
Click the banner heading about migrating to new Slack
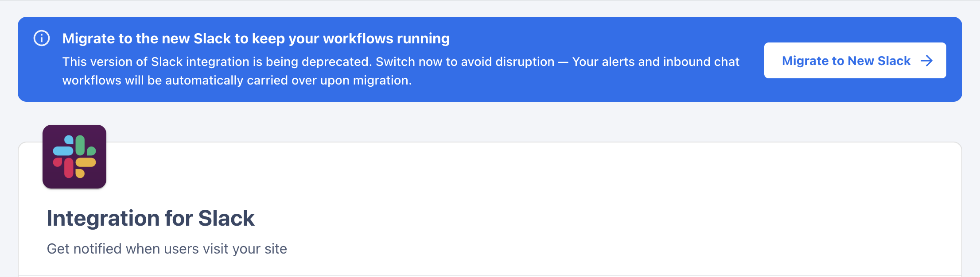256,38
